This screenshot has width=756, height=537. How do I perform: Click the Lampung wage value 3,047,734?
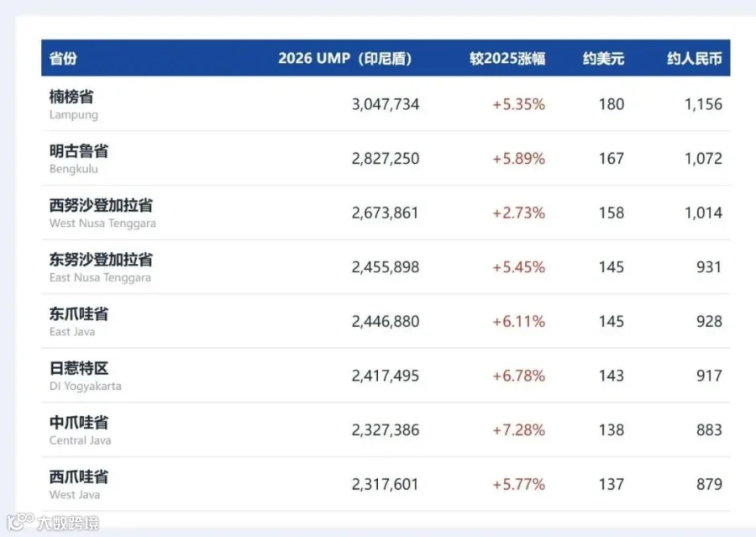(386, 104)
